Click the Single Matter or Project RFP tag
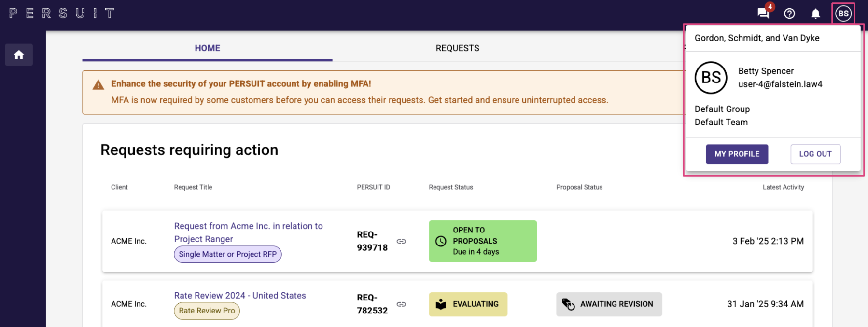The width and height of the screenshot is (868, 327). 227,254
